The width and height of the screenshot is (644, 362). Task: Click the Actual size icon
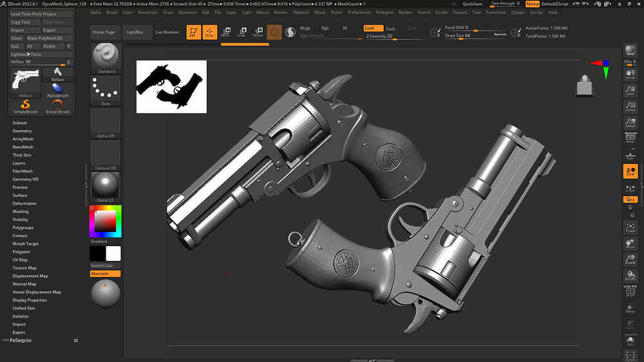tap(630, 107)
